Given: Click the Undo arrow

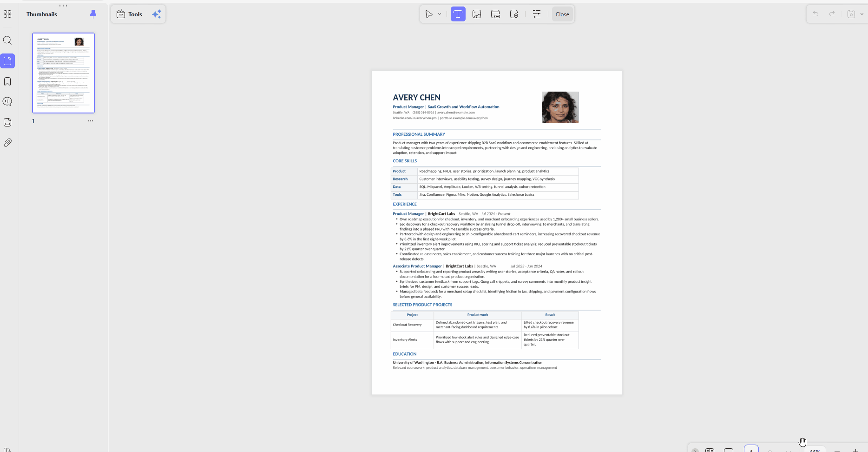Looking at the screenshot, I should coord(815,14).
